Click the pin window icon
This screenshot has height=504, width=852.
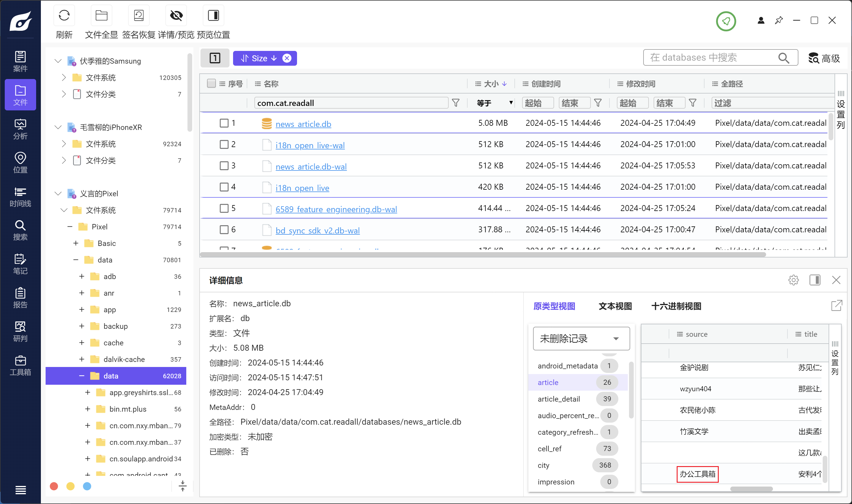point(779,20)
